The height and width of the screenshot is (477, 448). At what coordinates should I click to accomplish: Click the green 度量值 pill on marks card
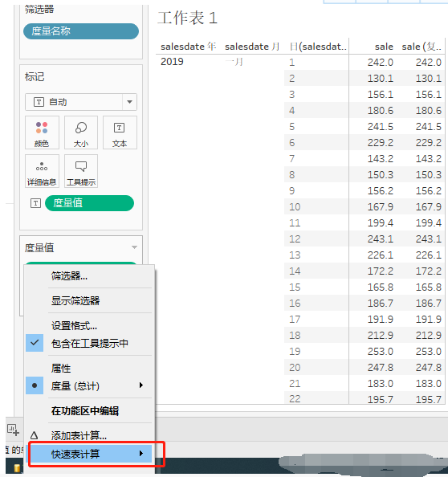[89, 203]
